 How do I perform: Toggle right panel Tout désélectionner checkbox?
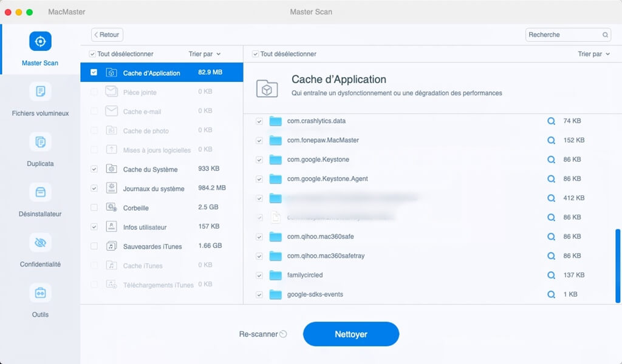(x=256, y=54)
